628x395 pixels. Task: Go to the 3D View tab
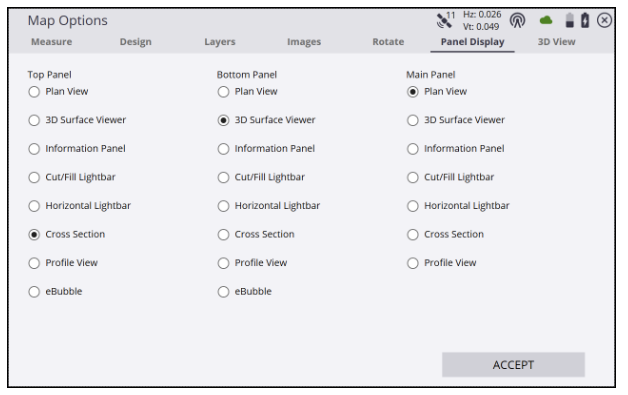pos(556,42)
